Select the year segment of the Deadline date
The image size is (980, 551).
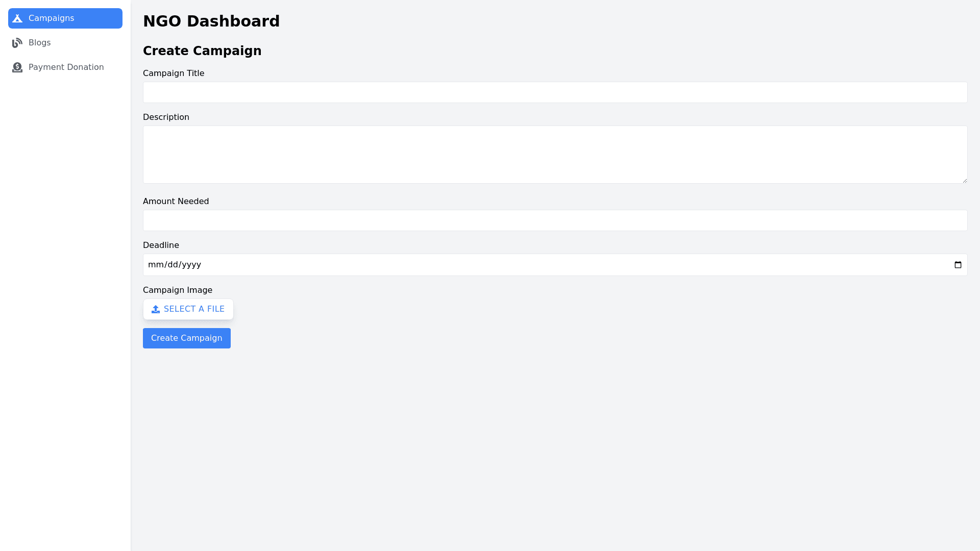(191, 265)
